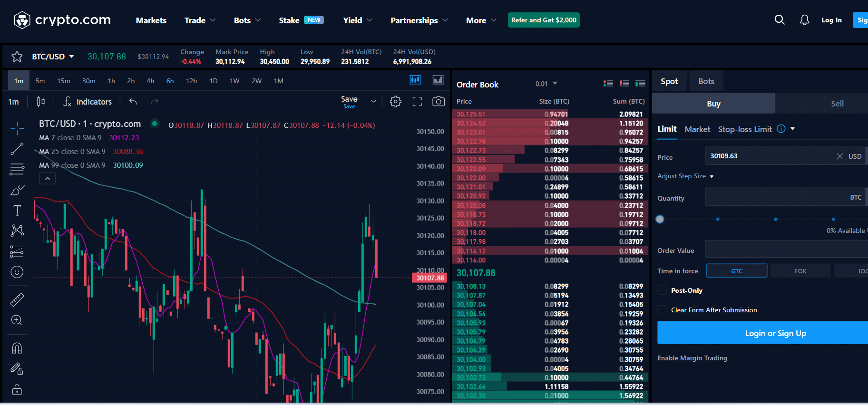
Task: Open order book 0.01 grouping dropdown
Action: click(546, 84)
